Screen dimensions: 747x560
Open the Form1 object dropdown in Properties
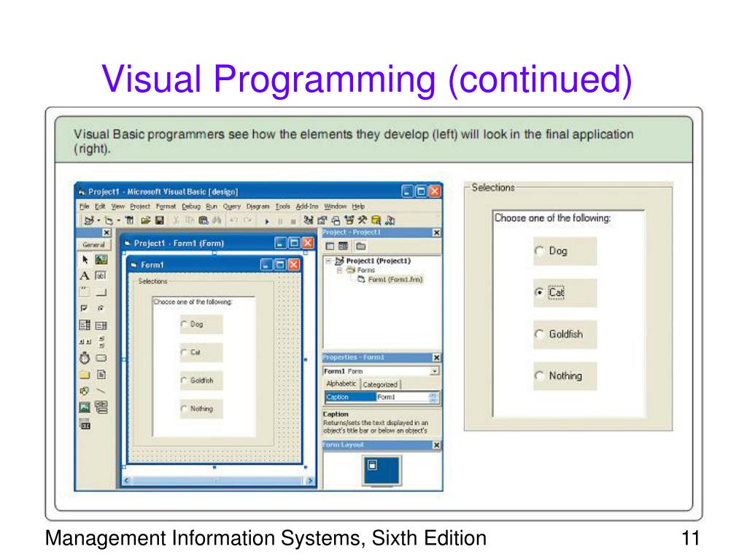[x=435, y=371]
